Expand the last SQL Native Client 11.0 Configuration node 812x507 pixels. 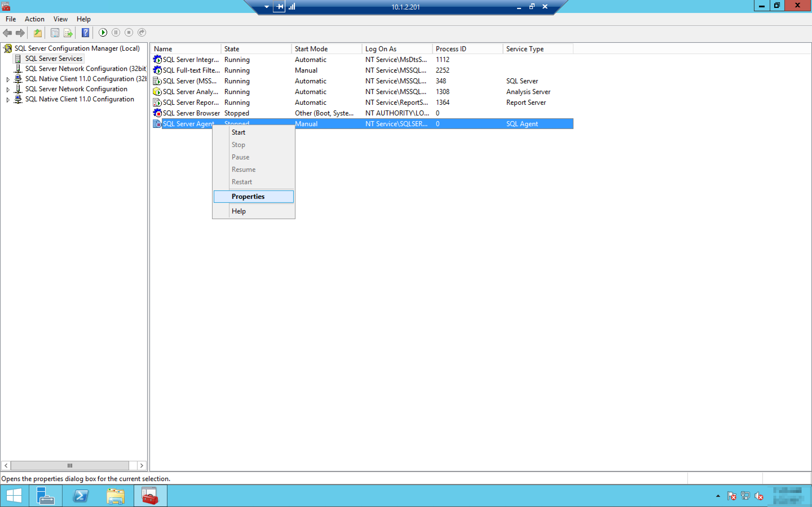8,100
